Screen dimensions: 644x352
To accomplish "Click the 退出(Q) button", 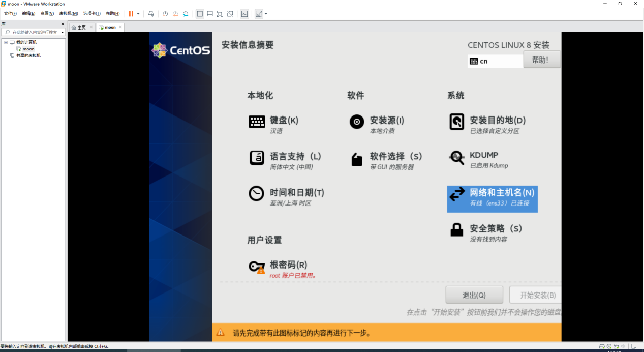I will [474, 295].
